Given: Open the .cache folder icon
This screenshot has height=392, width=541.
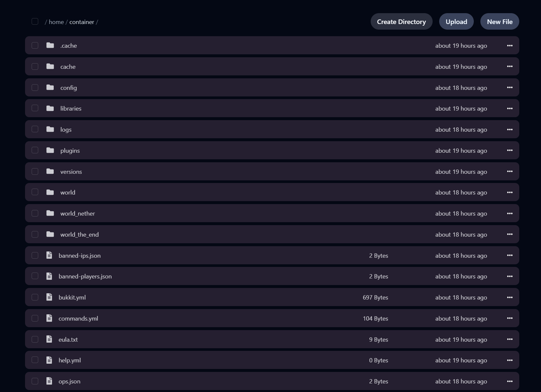Looking at the screenshot, I should [49, 45].
